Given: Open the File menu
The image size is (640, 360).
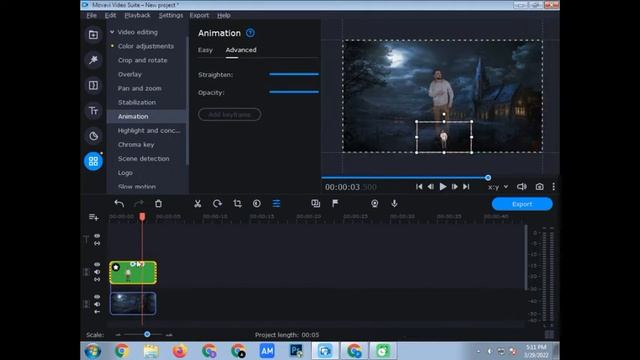Looking at the screenshot, I should [91, 16].
